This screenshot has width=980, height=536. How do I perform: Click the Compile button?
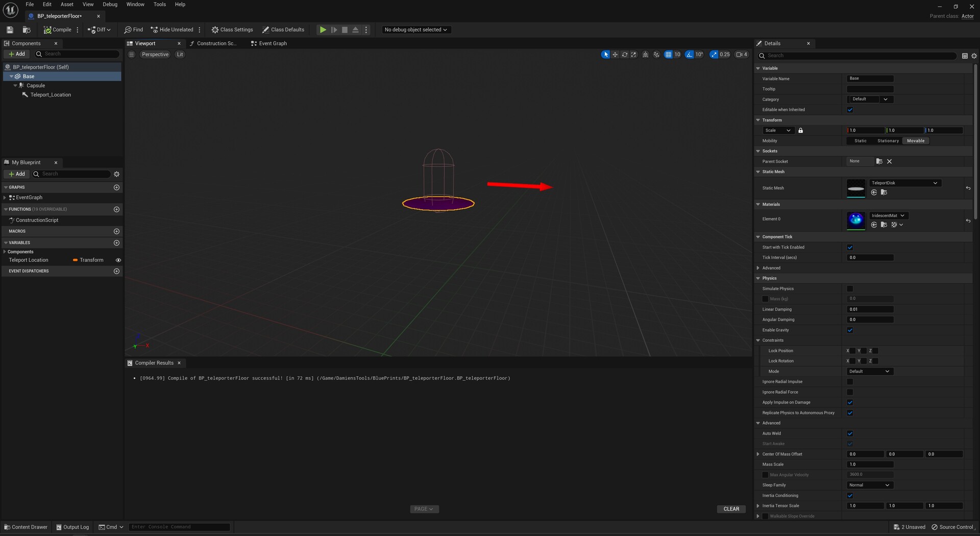(57, 30)
